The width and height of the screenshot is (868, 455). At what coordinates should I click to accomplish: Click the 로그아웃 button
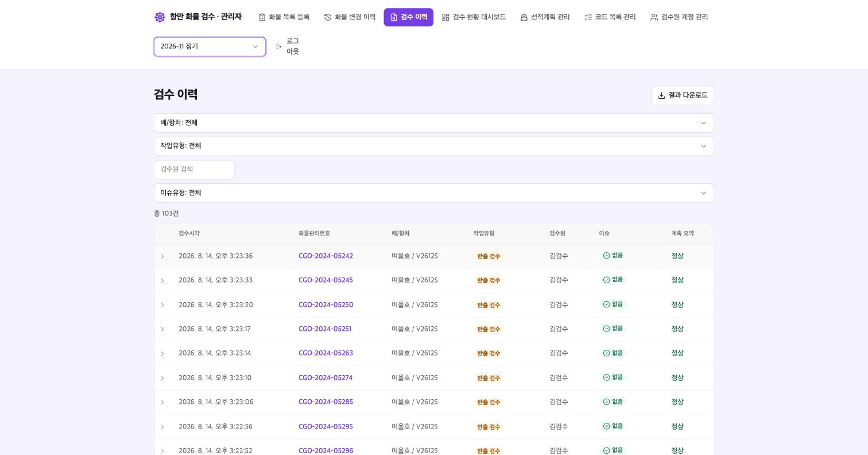click(x=287, y=47)
